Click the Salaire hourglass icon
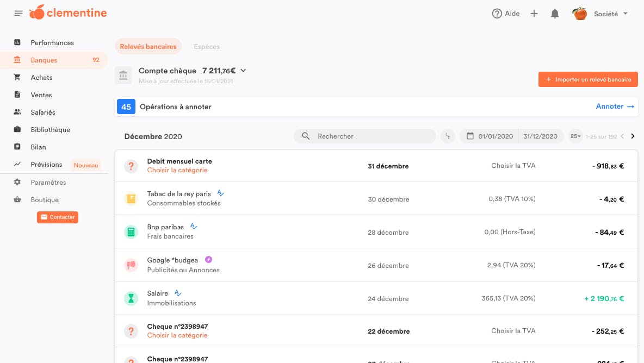This screenshot has width=644, height=363. pos(131,298)
